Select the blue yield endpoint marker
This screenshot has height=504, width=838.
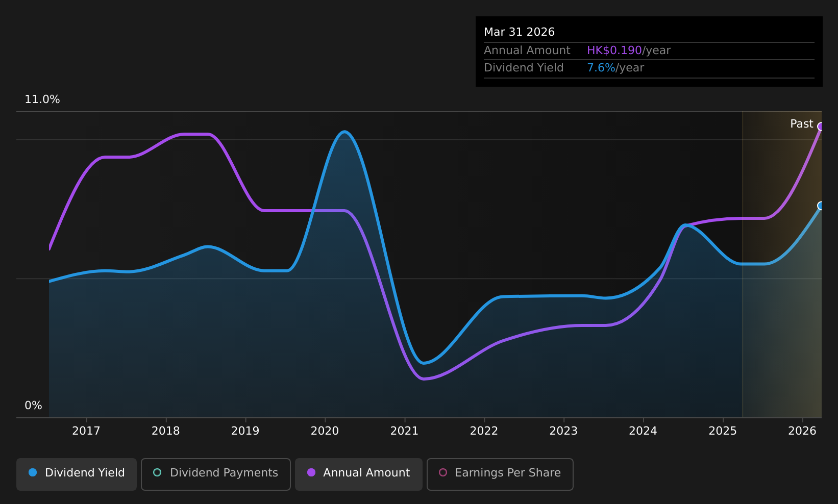[x=821, y=206]
